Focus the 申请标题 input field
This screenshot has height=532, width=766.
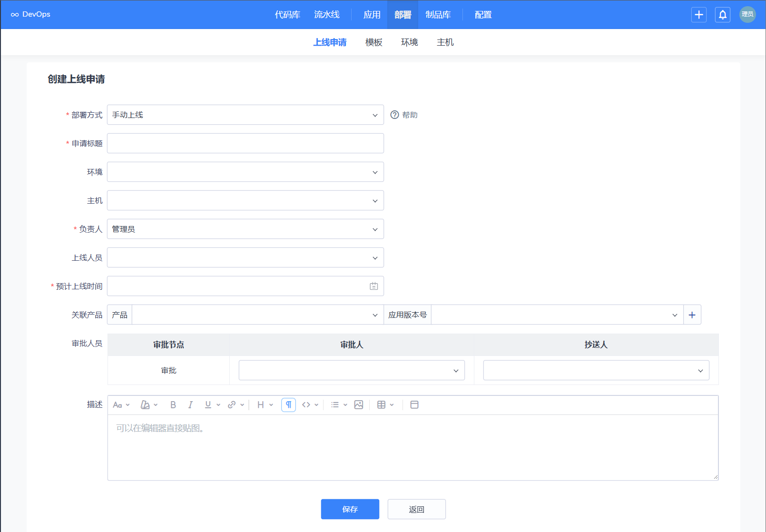(x=246, y=143)
